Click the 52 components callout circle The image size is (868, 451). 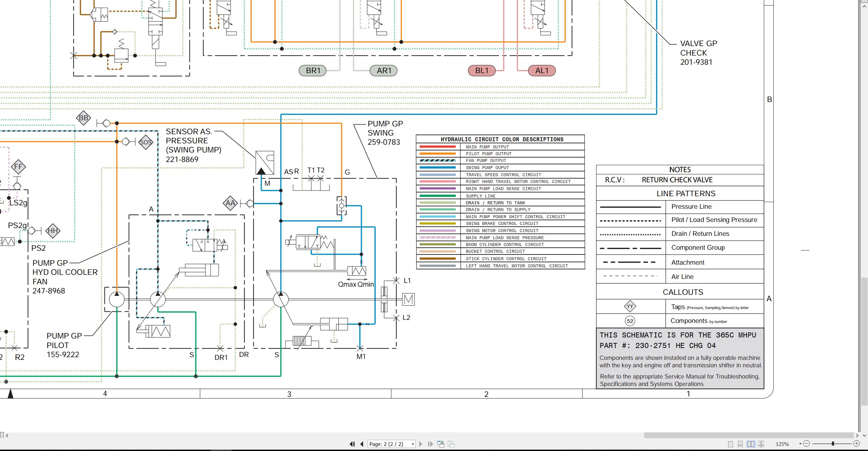point(630,321)
